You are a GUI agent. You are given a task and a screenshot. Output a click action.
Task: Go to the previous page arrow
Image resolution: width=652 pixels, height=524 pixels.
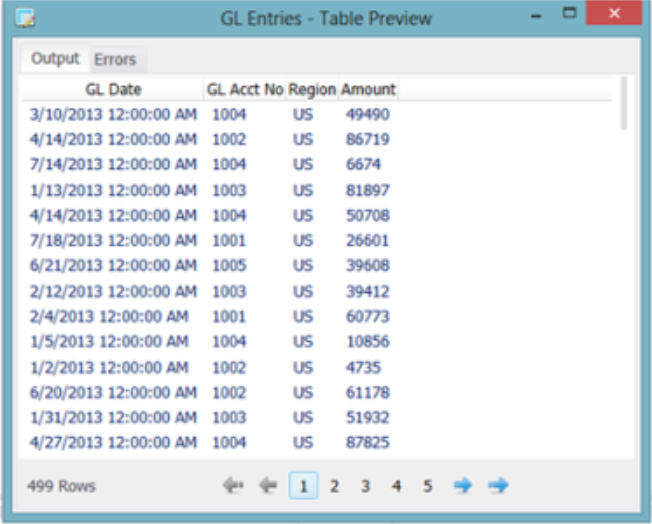(268, 485)
